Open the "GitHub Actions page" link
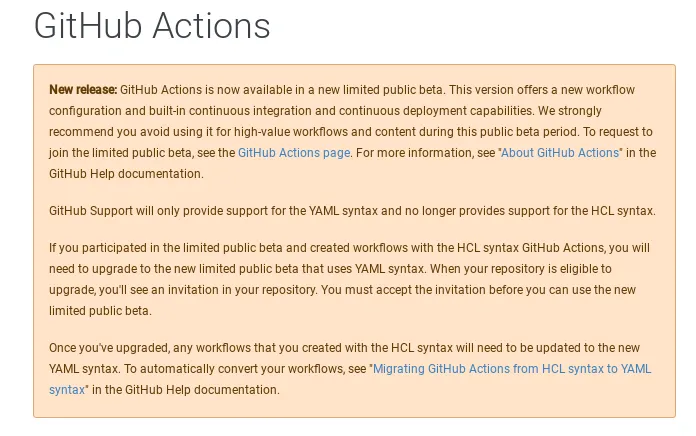The height and width of the screenshot is (436, 696). tap(294, 153)
